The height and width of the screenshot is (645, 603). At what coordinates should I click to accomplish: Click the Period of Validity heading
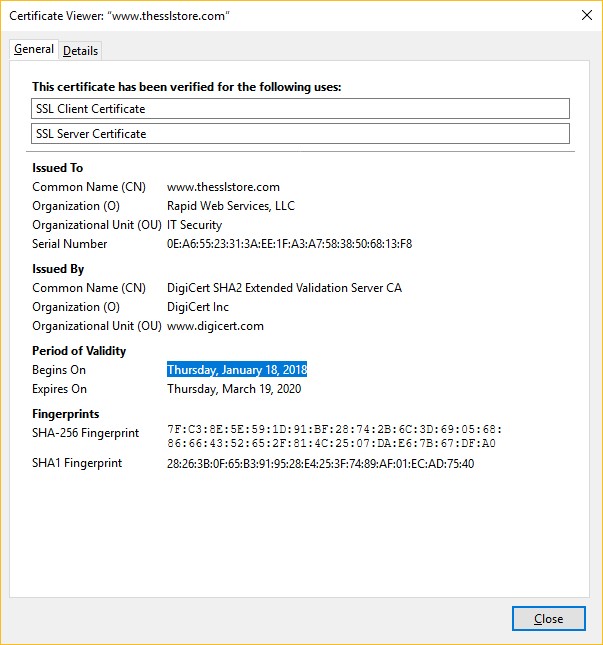pyautogui.click(x=79, y=351)
